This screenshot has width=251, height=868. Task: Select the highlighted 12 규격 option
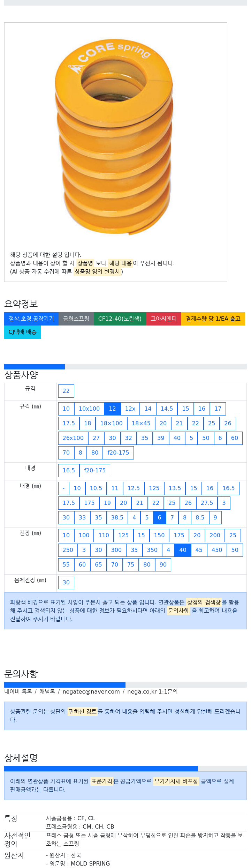point(112,409)
